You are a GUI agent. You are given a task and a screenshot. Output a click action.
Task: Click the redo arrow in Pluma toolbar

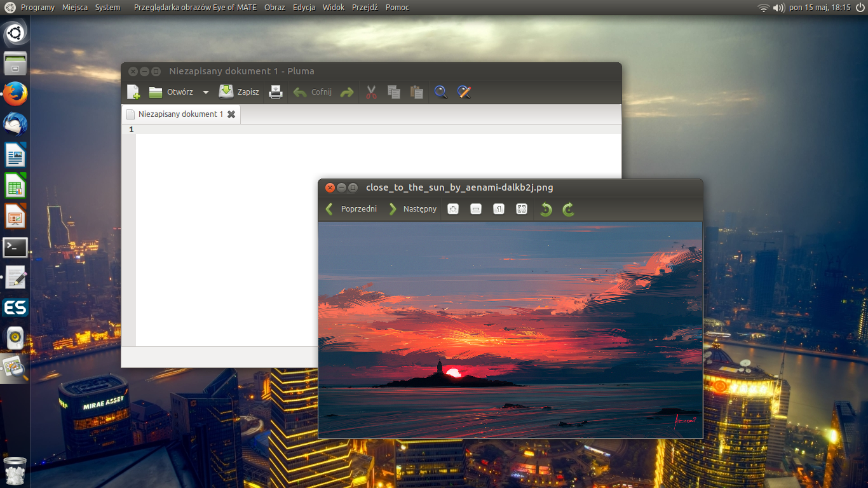click(x=346, y=92)
